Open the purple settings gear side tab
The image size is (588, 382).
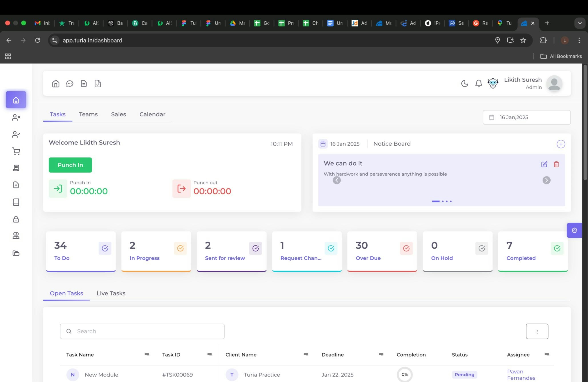pos(574,230)
